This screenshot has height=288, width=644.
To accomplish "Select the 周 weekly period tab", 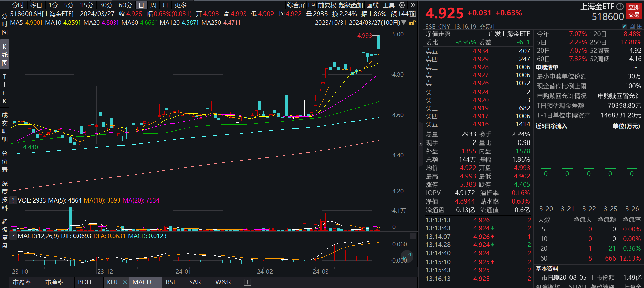I will (x=153, y=5).
